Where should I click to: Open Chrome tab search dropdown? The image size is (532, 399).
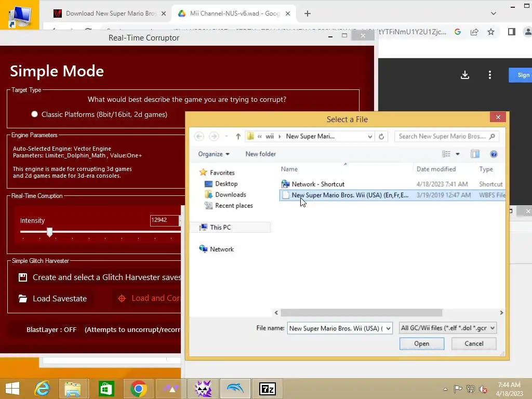coord(494,14)
